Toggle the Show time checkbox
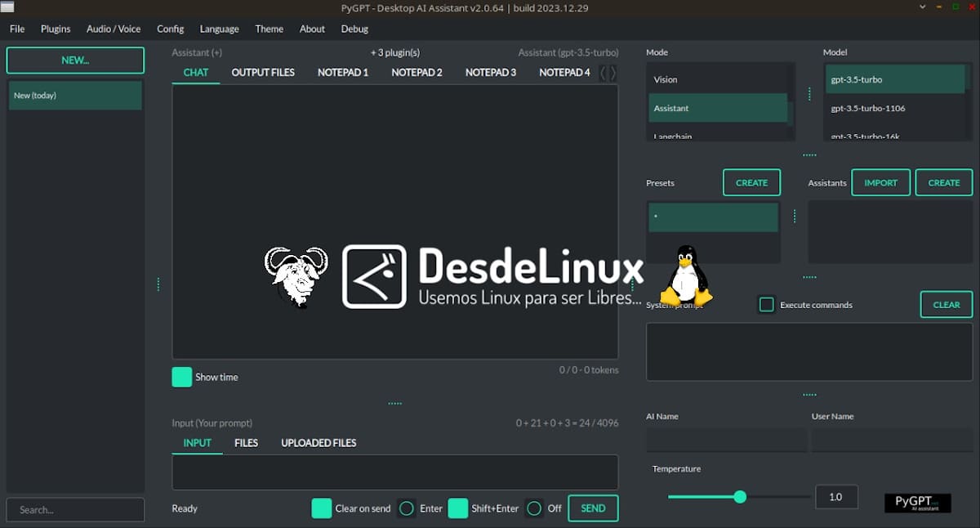Viewport: 980px width, 528px height. 182,377
